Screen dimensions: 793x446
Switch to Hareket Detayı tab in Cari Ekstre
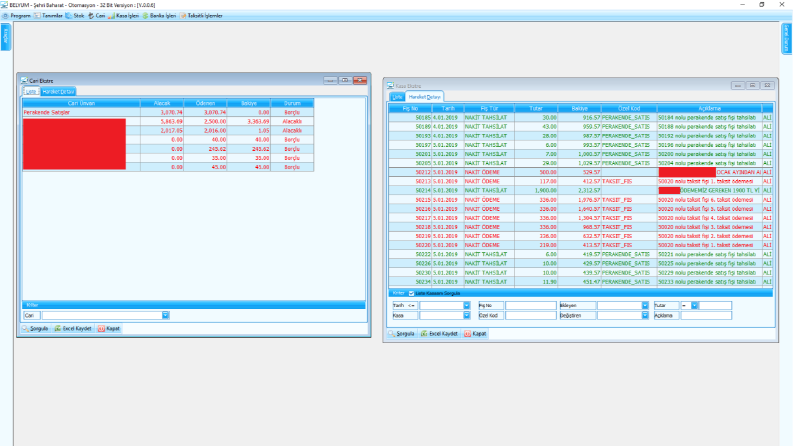58,92
